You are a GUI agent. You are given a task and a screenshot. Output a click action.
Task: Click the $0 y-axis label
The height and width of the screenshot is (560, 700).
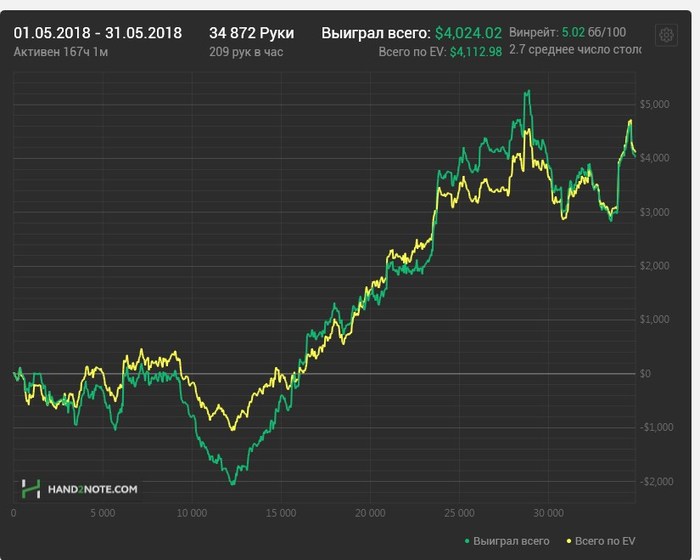(645, 373)
